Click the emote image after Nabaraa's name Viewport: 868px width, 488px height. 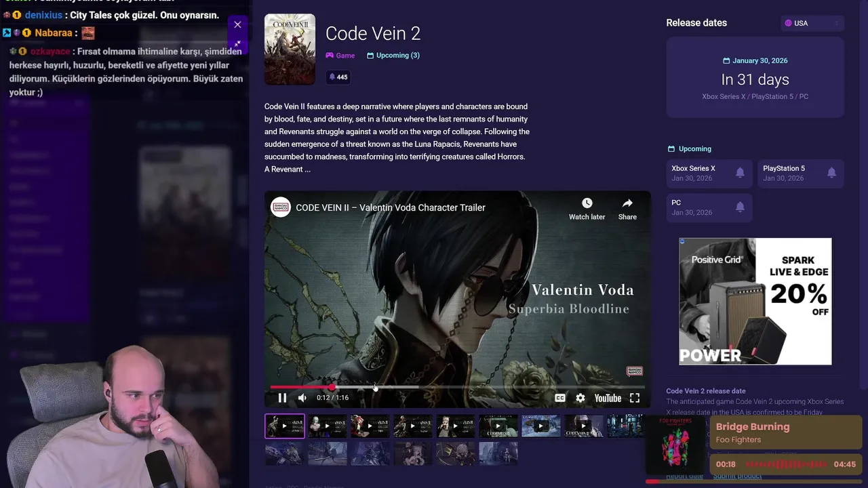(x=87, y=33)
